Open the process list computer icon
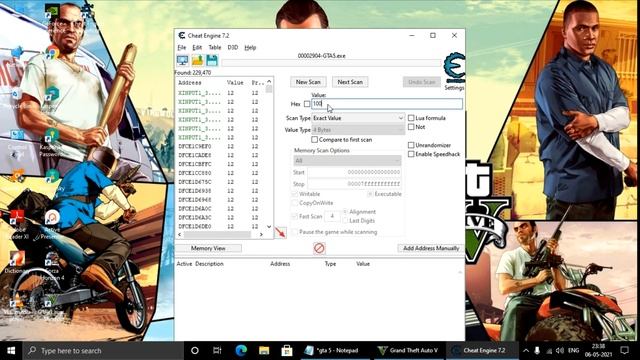Image resolution: width=640 pixels, height=360 pixels. [182, 60]
